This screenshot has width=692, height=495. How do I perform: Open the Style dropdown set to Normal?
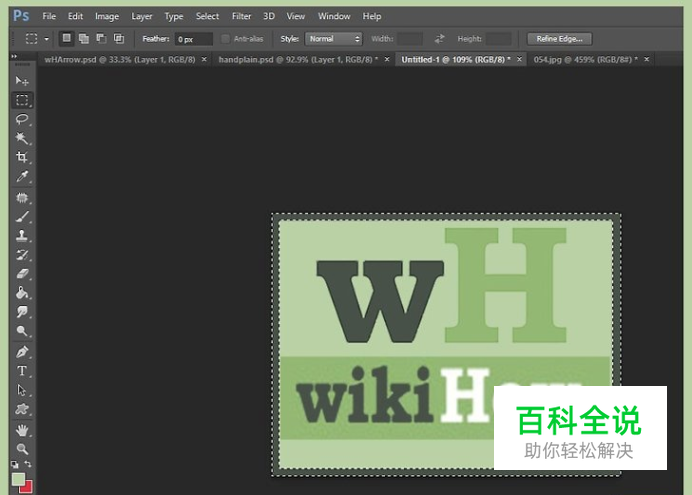coord(334,39)
